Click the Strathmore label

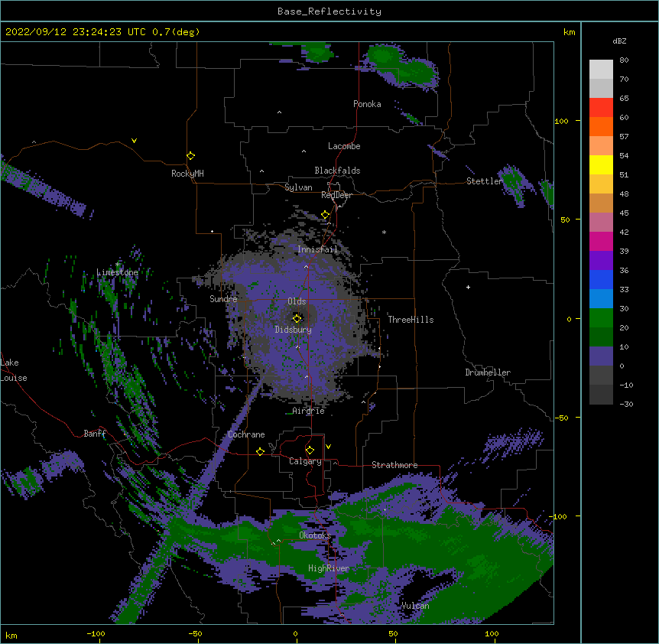(x=394, y=465)
